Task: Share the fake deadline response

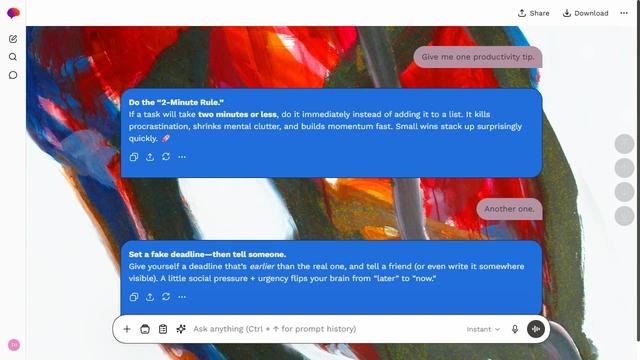Action: click(150, 297)
